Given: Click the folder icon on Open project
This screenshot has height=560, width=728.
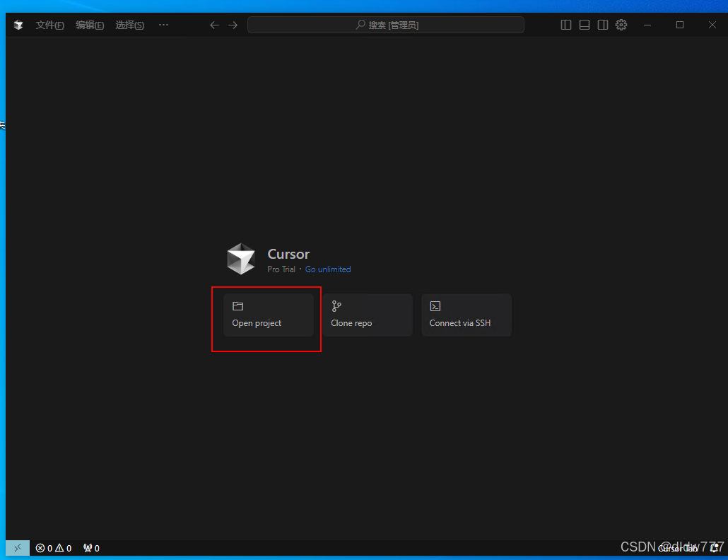Looking at the screenshot, I should coord(237,306).
